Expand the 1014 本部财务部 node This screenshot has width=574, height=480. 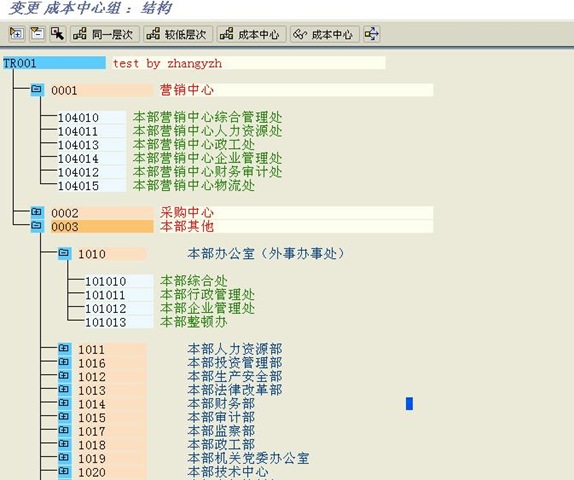(x=64, y=403)
